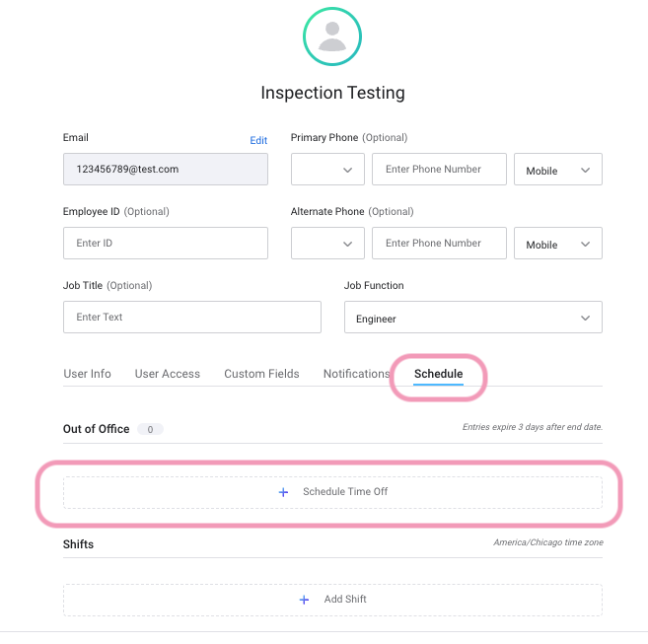
Task: Open the Notifications tab
Action: point(357,374)
